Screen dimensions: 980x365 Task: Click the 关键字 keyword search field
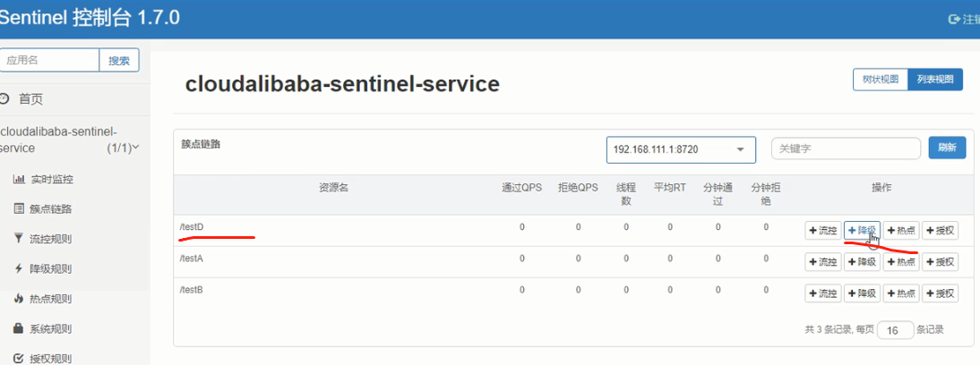tap(845, 149)
